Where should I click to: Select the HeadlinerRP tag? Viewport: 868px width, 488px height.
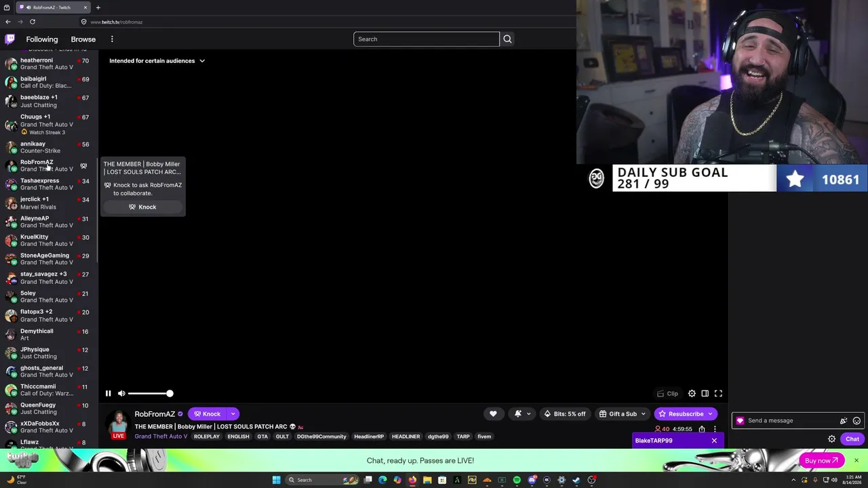[x=369, y=436]
